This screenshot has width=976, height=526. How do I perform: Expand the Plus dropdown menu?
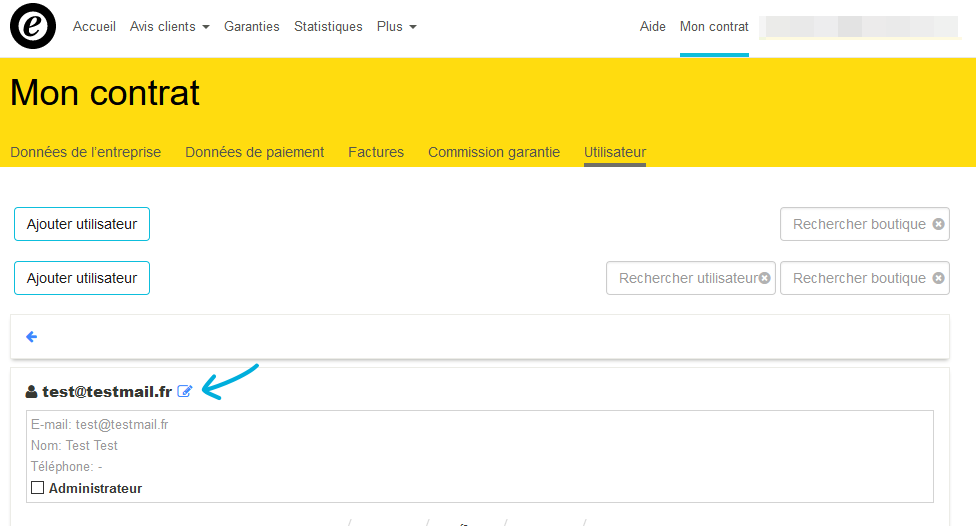tap(396, 27)
